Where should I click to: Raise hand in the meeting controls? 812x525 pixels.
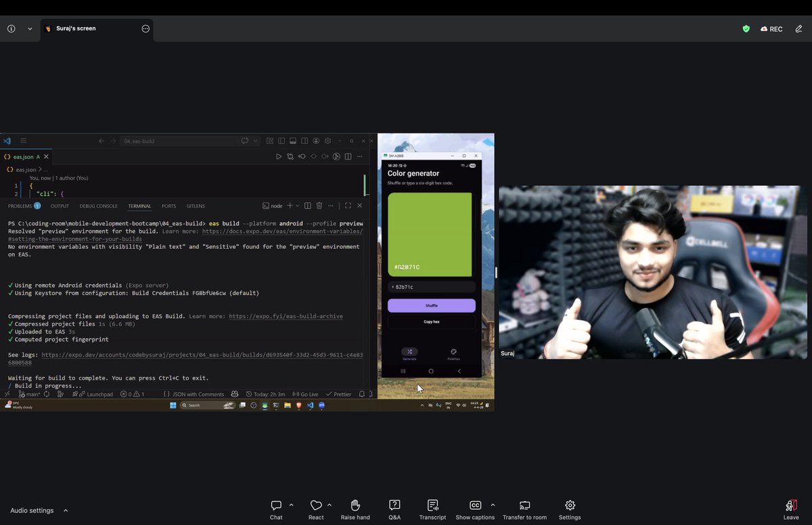pos(355,507)
